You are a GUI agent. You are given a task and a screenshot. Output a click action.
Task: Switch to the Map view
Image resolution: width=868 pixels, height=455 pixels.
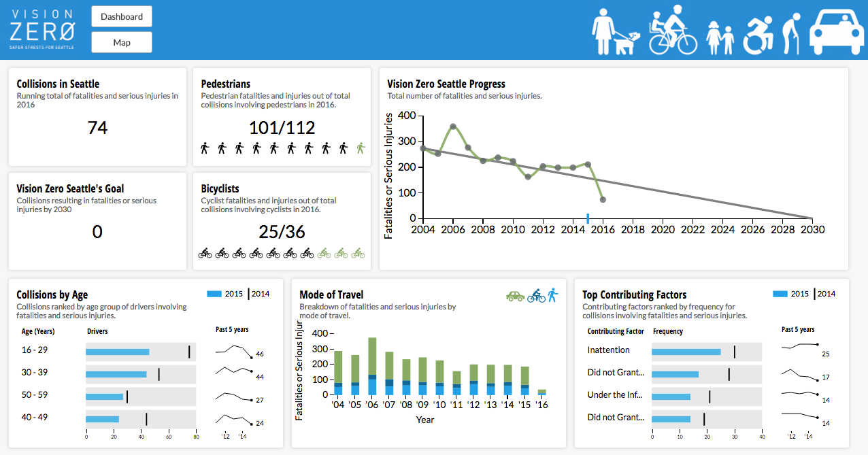tap(121, 41)
